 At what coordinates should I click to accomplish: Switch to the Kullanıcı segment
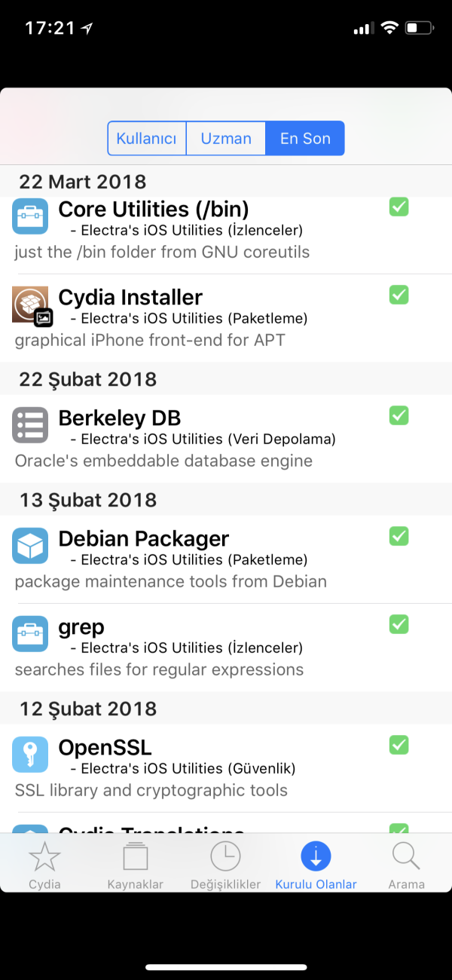(x=147, y=139)
